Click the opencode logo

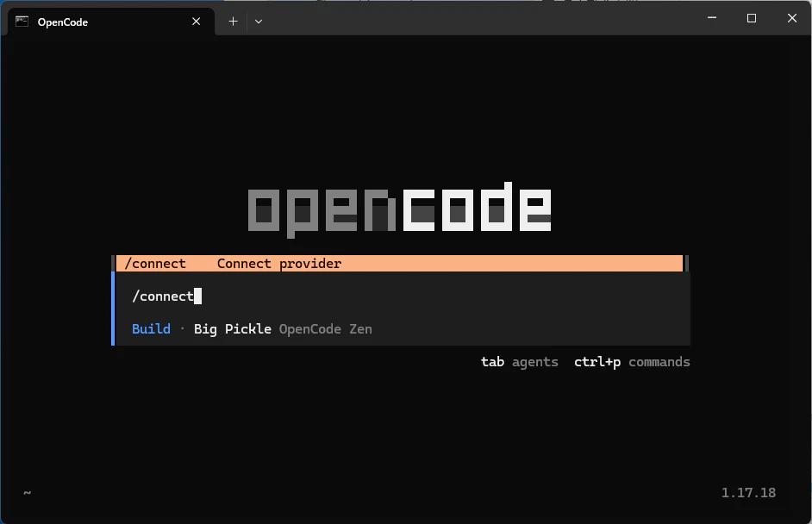(x=399, y=209)
